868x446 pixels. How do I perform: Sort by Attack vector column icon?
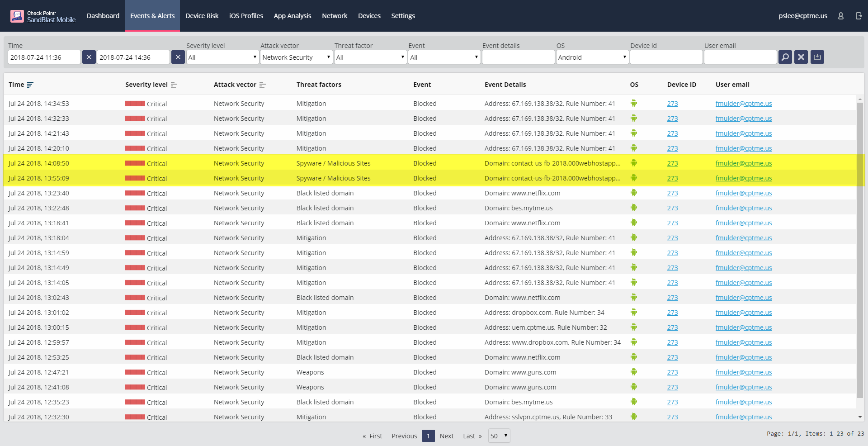tap(262, 85)
